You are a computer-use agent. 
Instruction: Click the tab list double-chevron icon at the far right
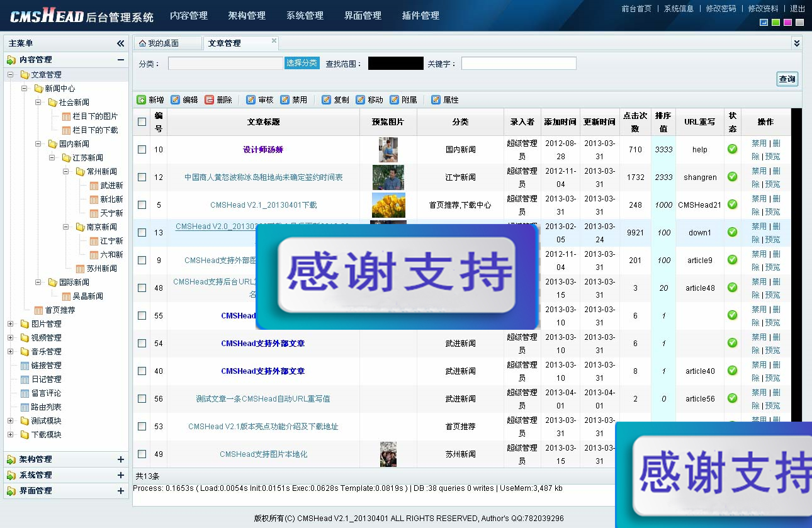pyautogui.click(x=797, y=43)
